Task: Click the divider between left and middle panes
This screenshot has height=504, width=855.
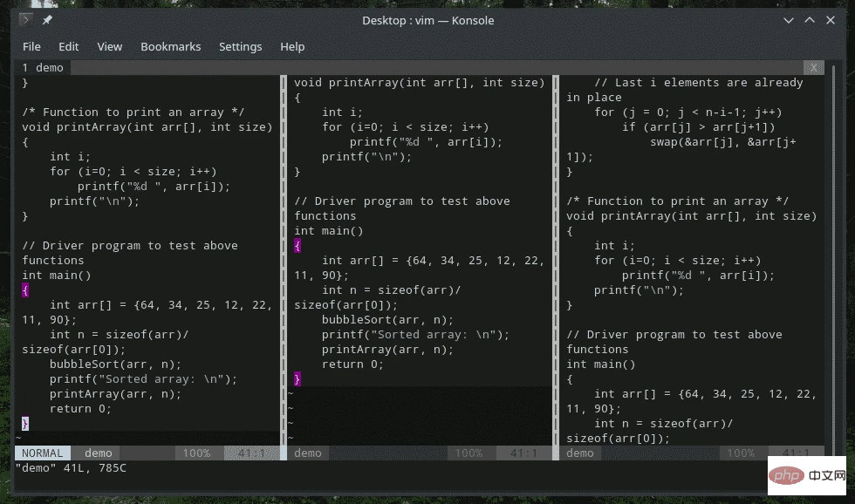Action: pos(284,262)
